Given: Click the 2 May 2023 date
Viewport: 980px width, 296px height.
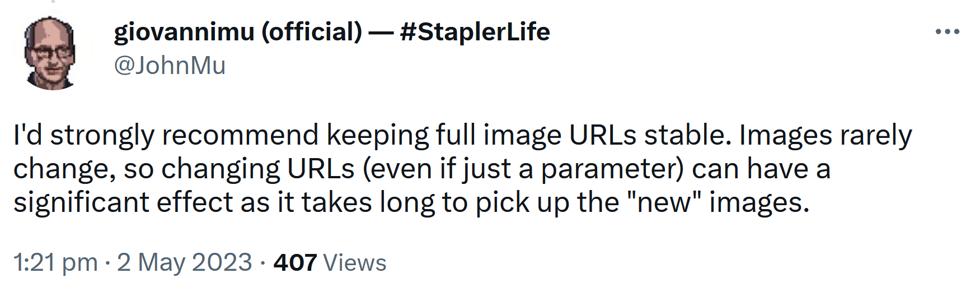Looking at the screenshot, I should click(x=184, y=262).
